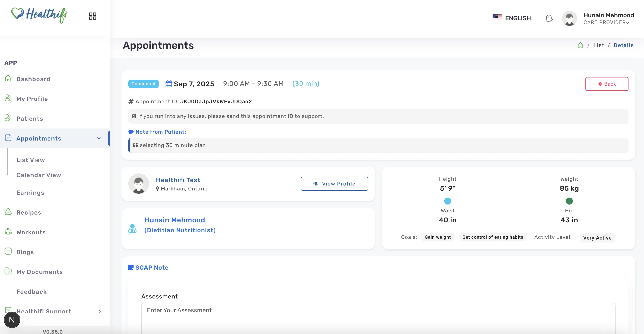Click the round N badge button
This screenshot has width=644, height=334.
point(12,320)
